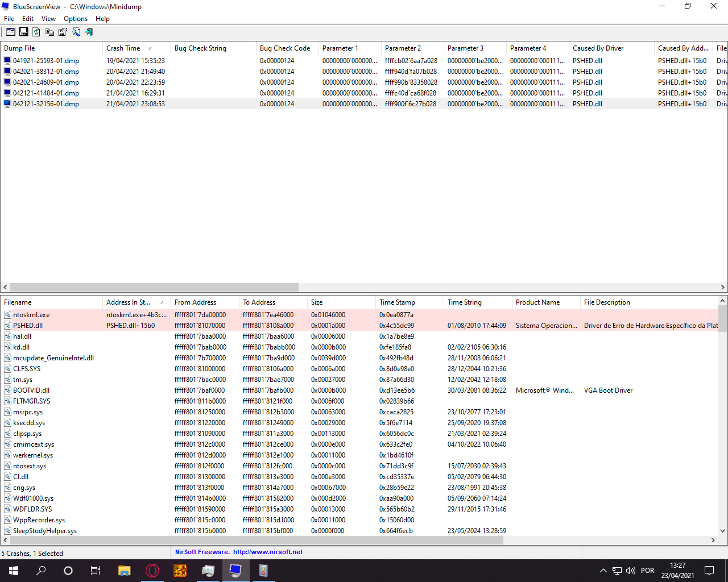Click the file icon beside hal.dll
728x582 pixels.
pos(7,336)
